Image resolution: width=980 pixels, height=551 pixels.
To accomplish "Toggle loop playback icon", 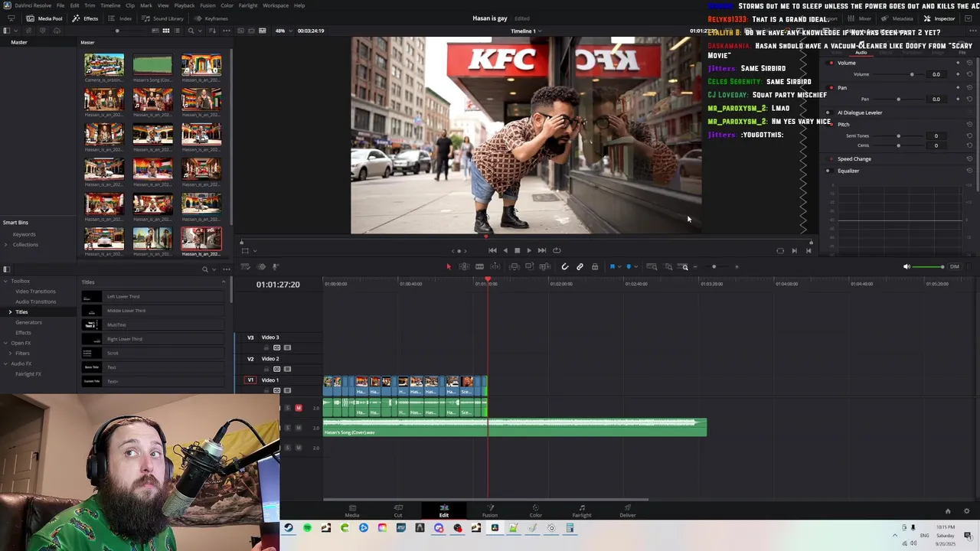I will 557,250.
